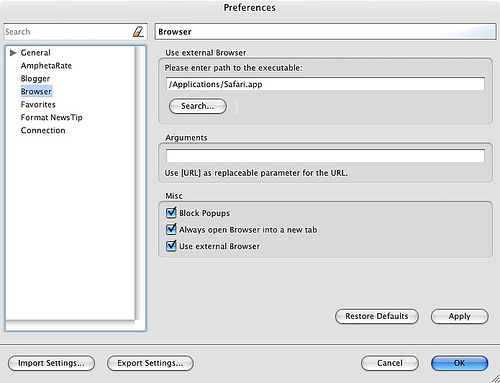Select AmphetaRate in the preferences tree

46,66
